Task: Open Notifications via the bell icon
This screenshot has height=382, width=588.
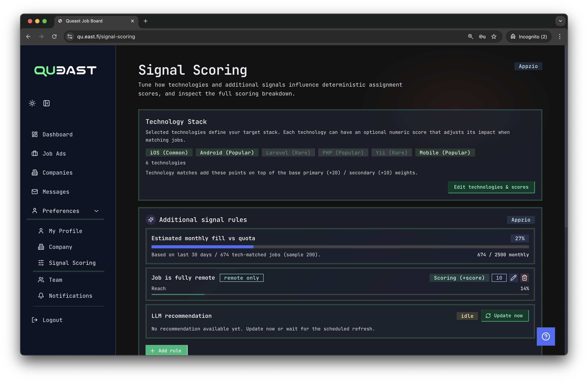Action: (41, 296)
